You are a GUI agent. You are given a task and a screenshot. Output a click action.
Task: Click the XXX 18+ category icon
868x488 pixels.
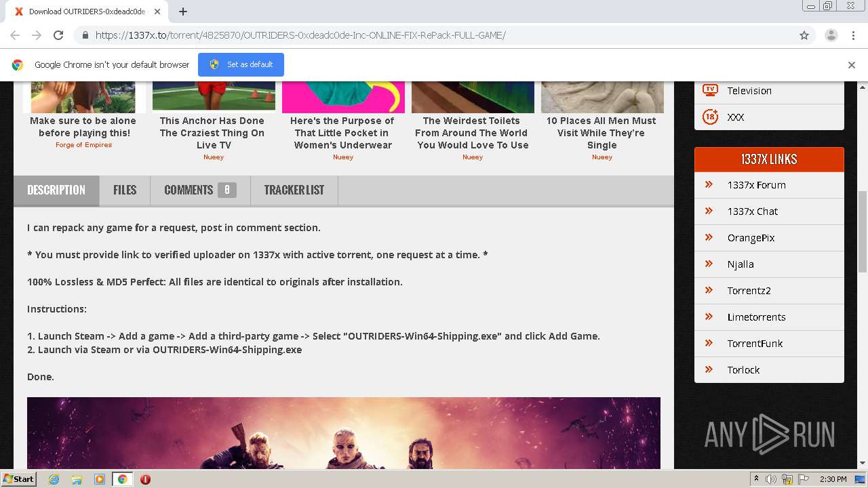710,117
